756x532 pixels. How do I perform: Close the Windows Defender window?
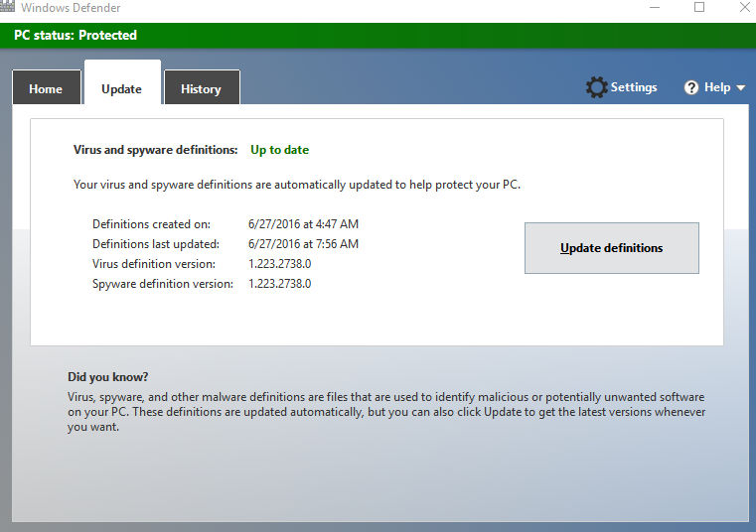click(745, 7)
